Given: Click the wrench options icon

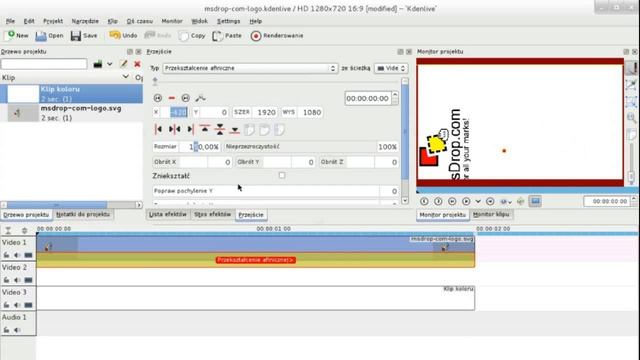Looking at the screenshot, I should [x=200, y=98].
